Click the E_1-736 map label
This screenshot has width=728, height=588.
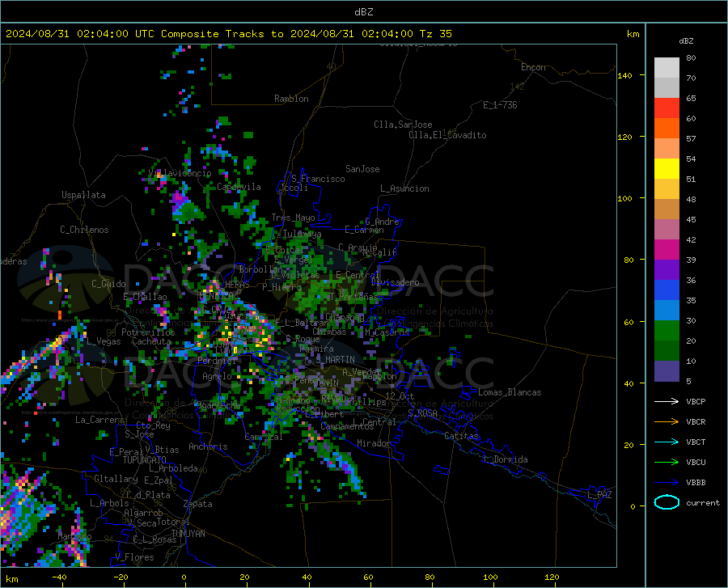point(500,105)
